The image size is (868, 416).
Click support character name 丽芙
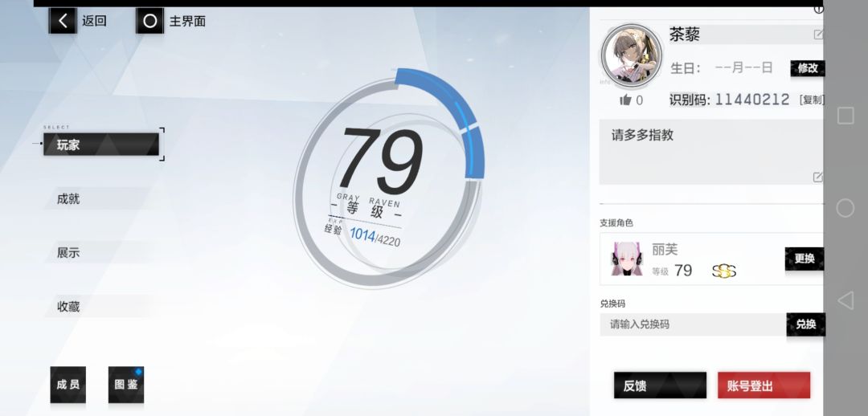(665, 250)
